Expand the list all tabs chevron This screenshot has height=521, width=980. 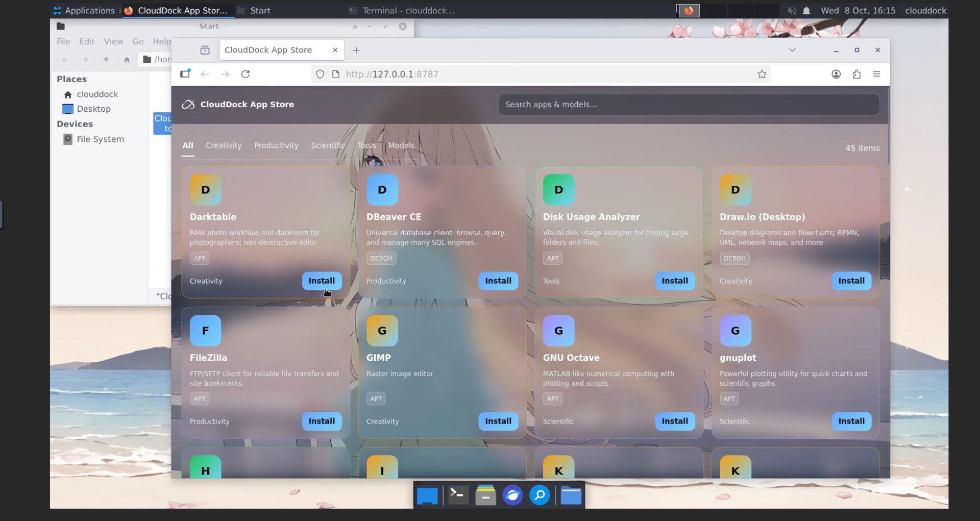(x=792, y=50)
